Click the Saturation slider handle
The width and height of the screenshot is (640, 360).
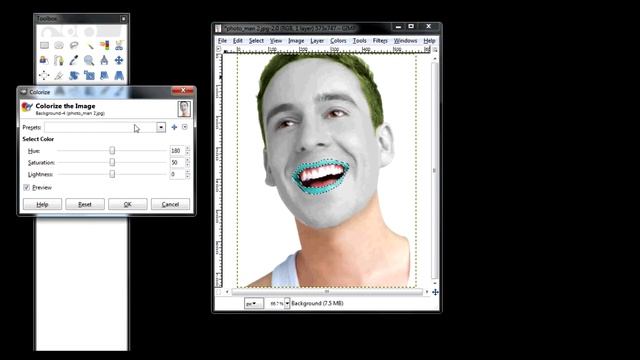(112, 162)
